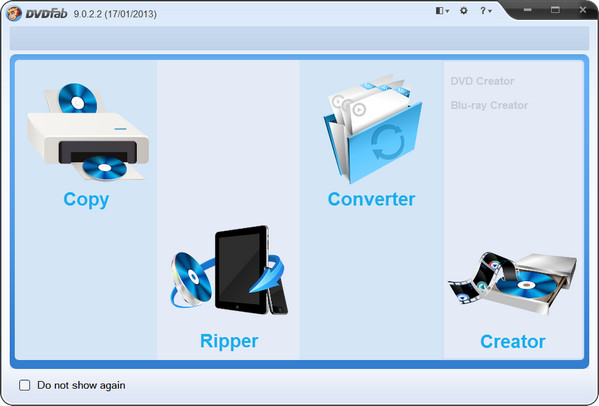Maximize the DVDFab window
Image resolution: width=599 pixels, height=406 pixels.
pyautogui.click(x=555, y=10)
